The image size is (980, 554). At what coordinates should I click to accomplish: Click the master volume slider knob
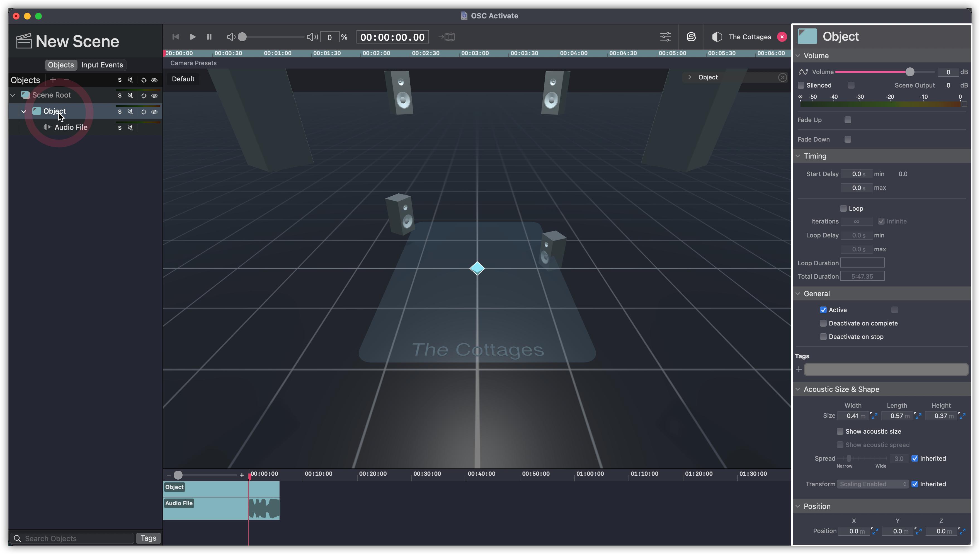click(x=242, y=37)
